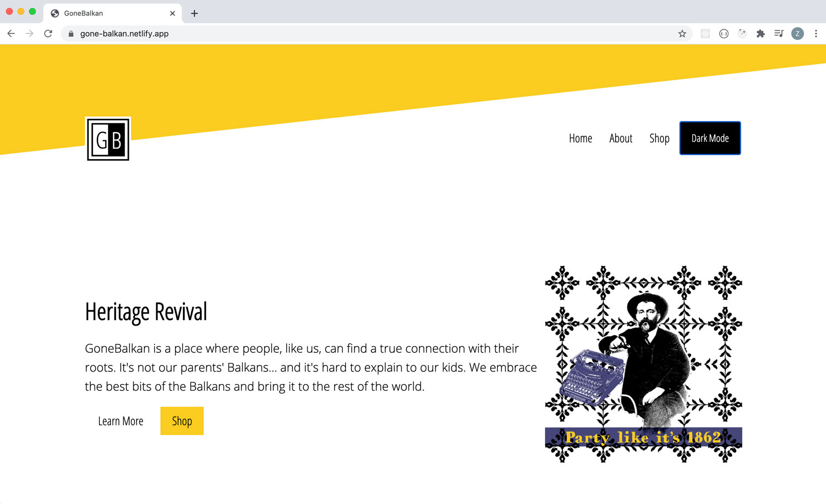Open the media control playlist icon

(779, 34)
